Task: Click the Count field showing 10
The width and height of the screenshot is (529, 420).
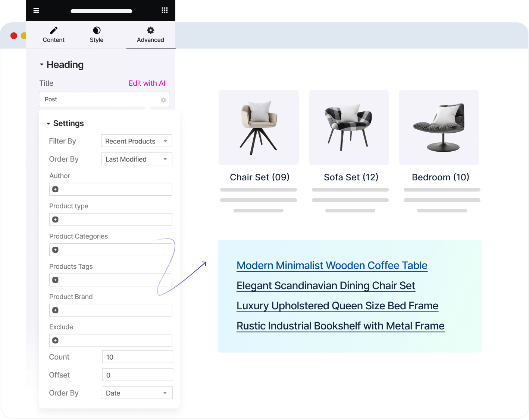Action: click(x=137, y=357)
